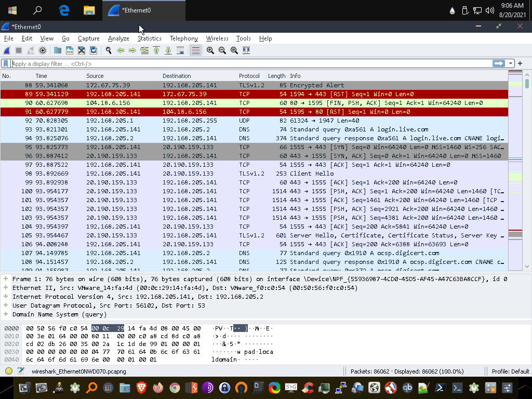The image size is (532, 399).
Task: Go back in packet history
Action: (121, 50)
